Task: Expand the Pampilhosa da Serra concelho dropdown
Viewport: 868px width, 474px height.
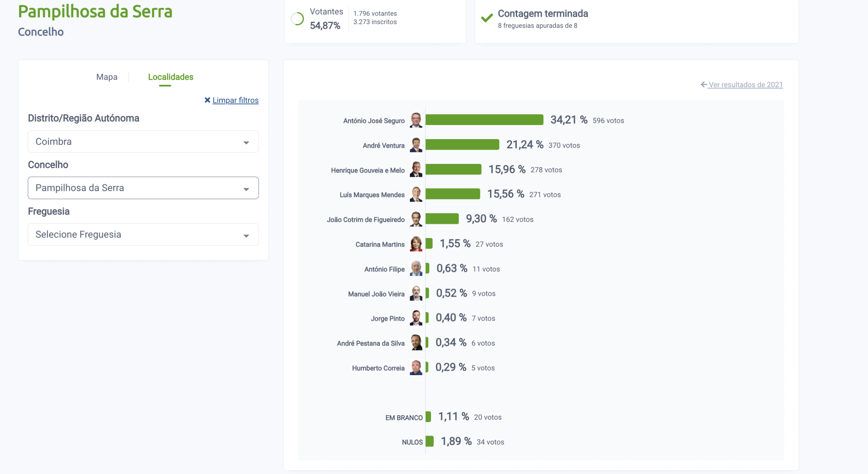Action: 143,188
